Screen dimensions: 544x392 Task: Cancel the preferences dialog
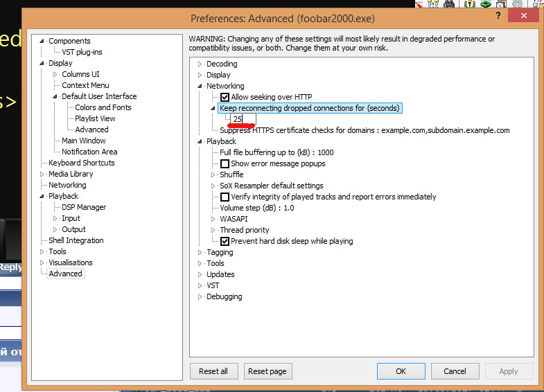coord(455,371)
